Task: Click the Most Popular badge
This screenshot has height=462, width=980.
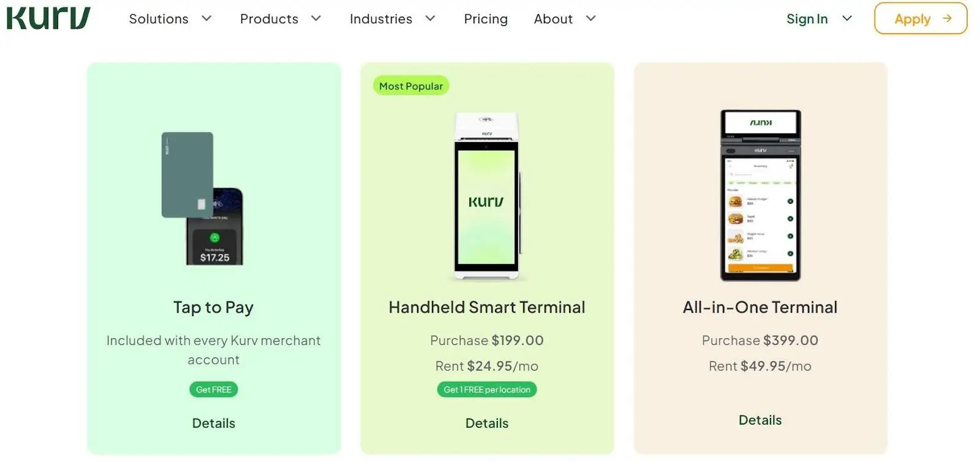Action: 410,86
